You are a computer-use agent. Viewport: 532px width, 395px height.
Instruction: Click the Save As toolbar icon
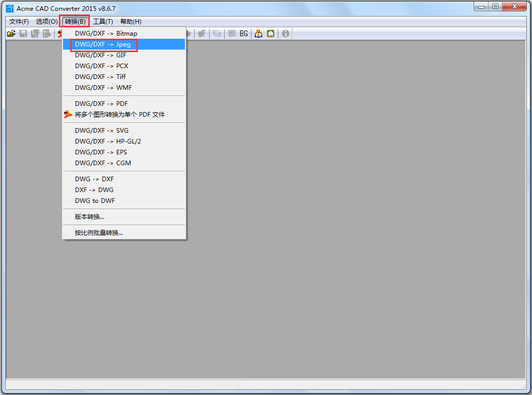[x=35, y=34]
